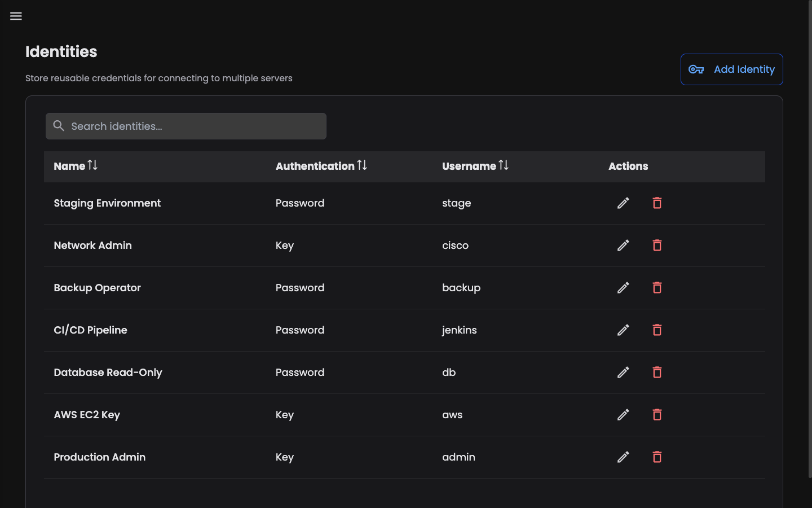The height and width of the screenshot is (508, 812).
Task: Edit the Staging Environment identity using pencil icon
Action: coord(623,203)
